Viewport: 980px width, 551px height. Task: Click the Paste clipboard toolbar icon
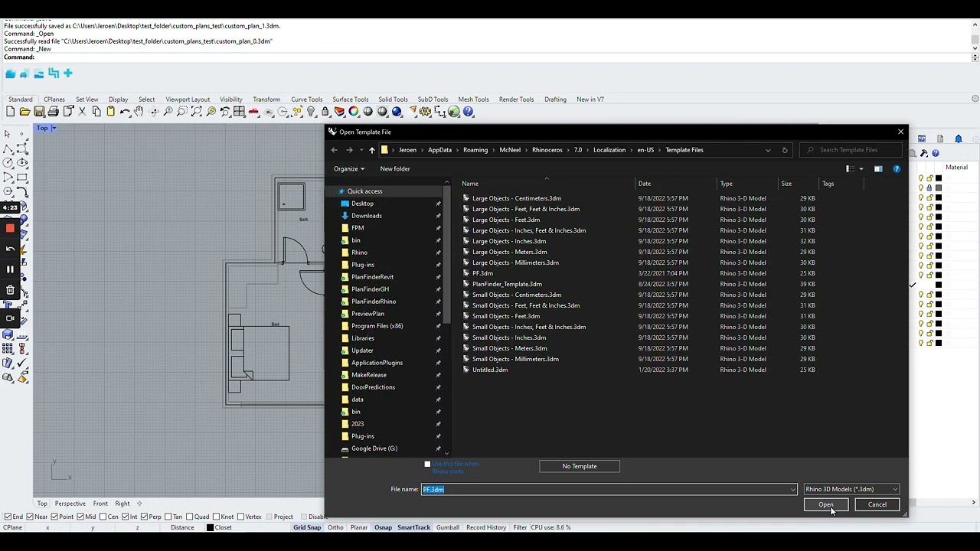tap(110, 112)
